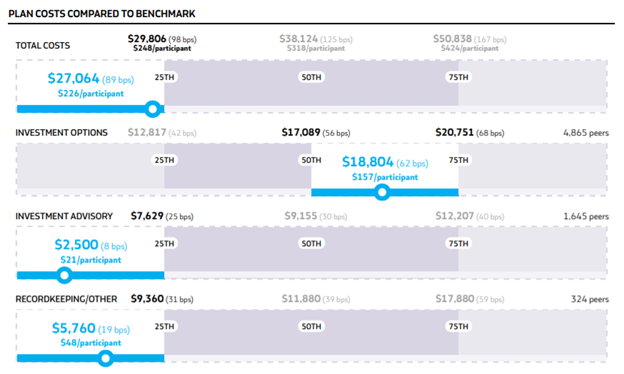
Task: Select the 75TH percentile badge in Total Costs
Action: tap(458, 77)
